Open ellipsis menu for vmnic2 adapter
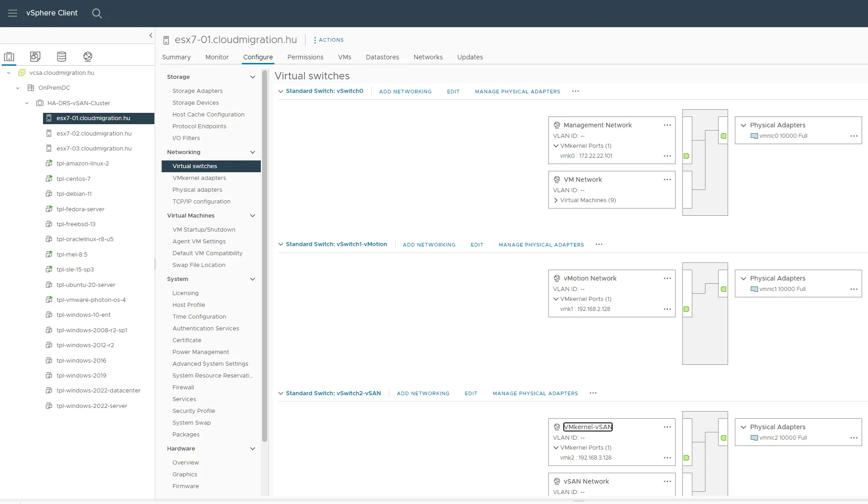This screenshot has height=504, width=868. point(854,438)
